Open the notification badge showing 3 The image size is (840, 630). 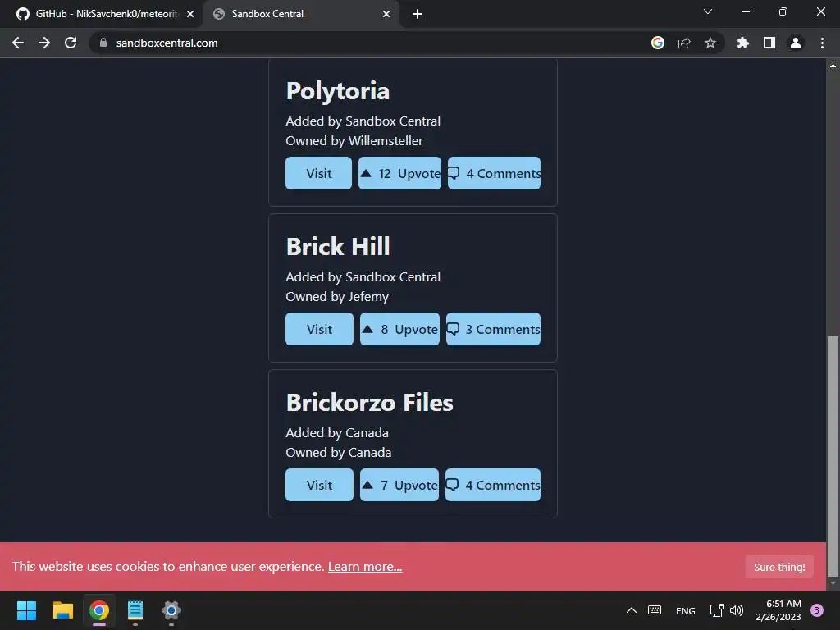(x=817, y=610)
